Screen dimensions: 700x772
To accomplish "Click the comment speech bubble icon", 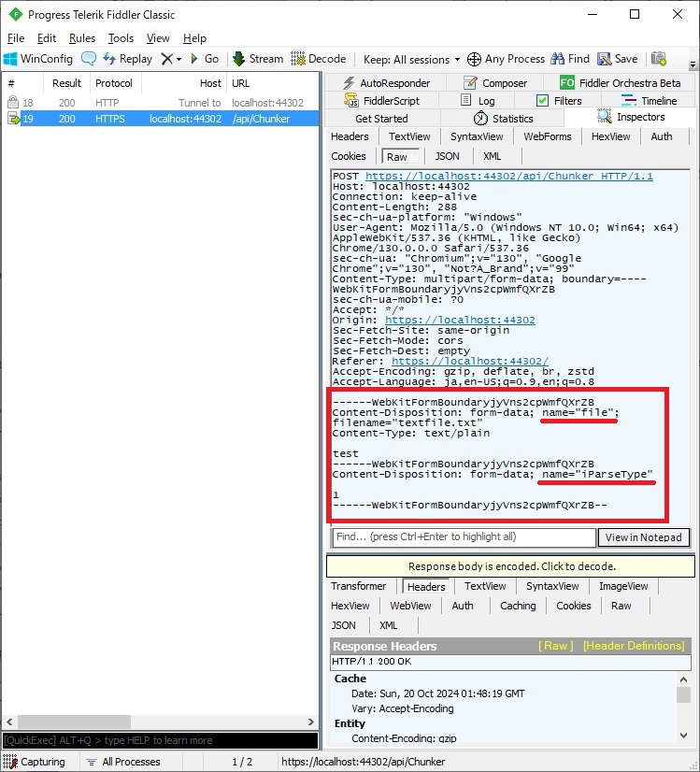I will tap(89, 59).
